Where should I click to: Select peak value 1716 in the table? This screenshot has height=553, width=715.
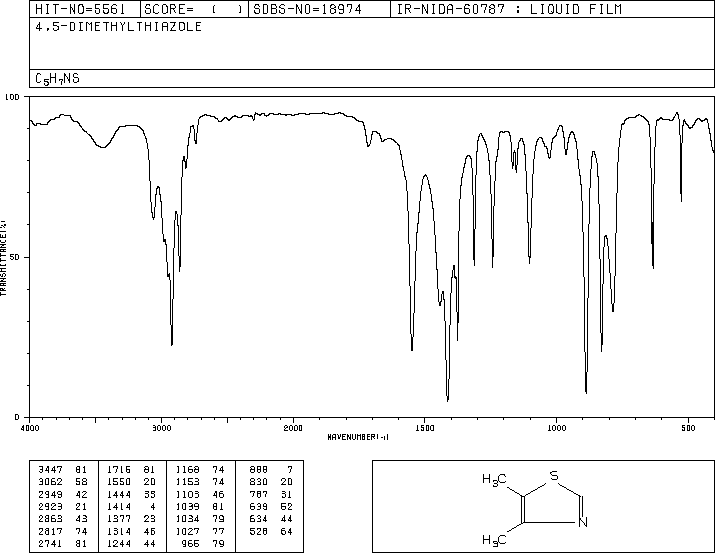point(119,469)
